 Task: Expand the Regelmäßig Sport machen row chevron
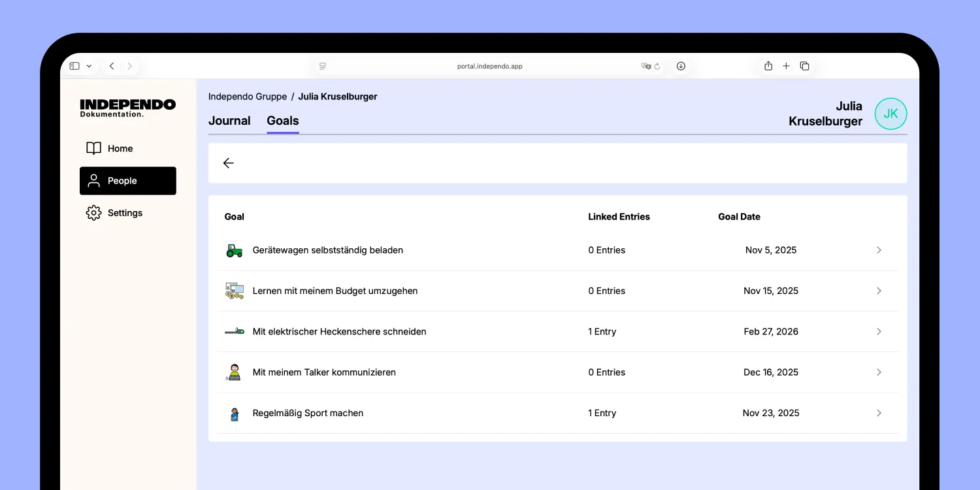[879, 413]
